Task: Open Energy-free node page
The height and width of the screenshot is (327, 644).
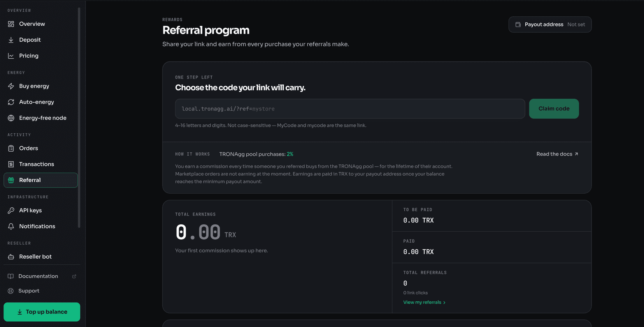Action: pyautogui.click(x=40, y=118)
